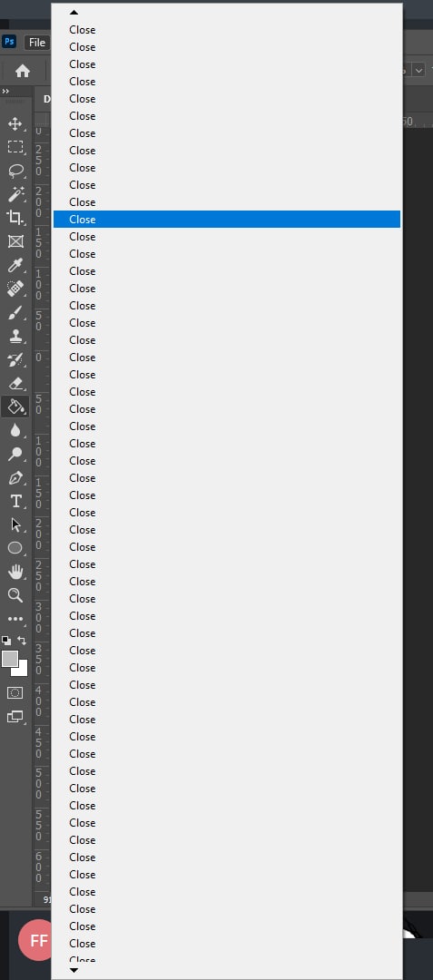This screenshot has width=433, height=980.
Task: Select the Eraser tool
Action: (15, 383)
